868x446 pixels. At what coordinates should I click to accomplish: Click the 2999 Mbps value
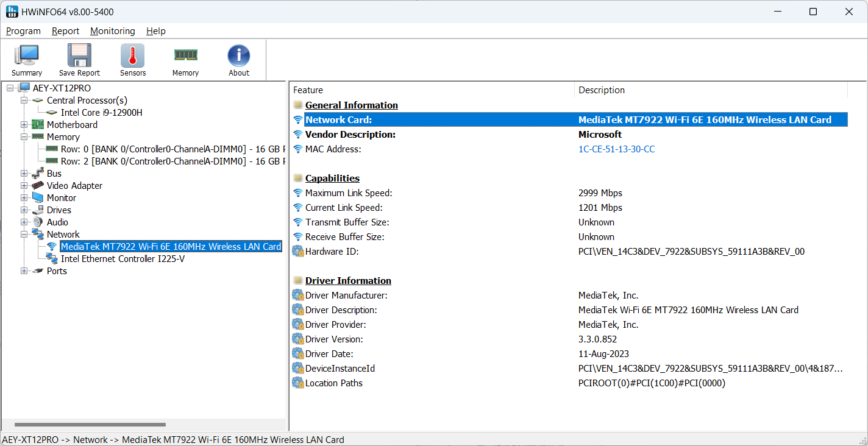tap(600, 193)
